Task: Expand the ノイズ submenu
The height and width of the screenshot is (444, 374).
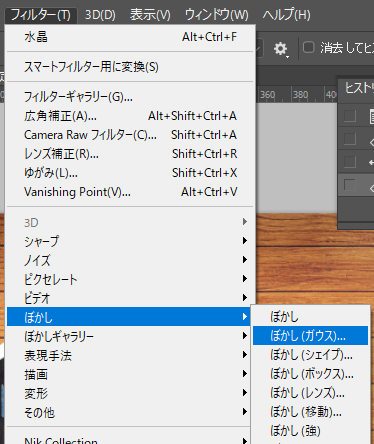Action: pyautogui.click(x=130, y=260)
